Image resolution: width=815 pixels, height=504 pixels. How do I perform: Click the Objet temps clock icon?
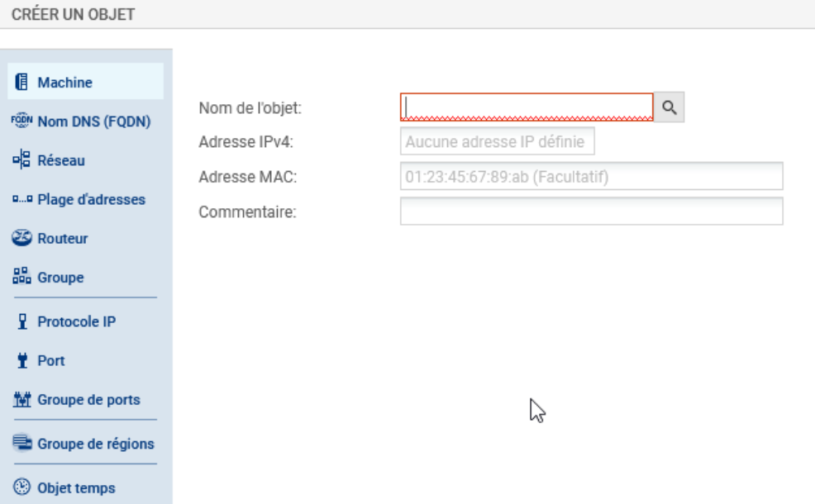pos(22,487)
